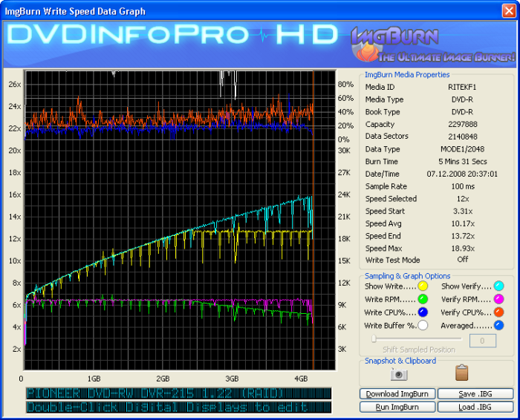Click the Burn Time value 5 Mins 31 Secs
This screenshot has height=420, width=520.
pyautogui.click(x=463, y=162)
